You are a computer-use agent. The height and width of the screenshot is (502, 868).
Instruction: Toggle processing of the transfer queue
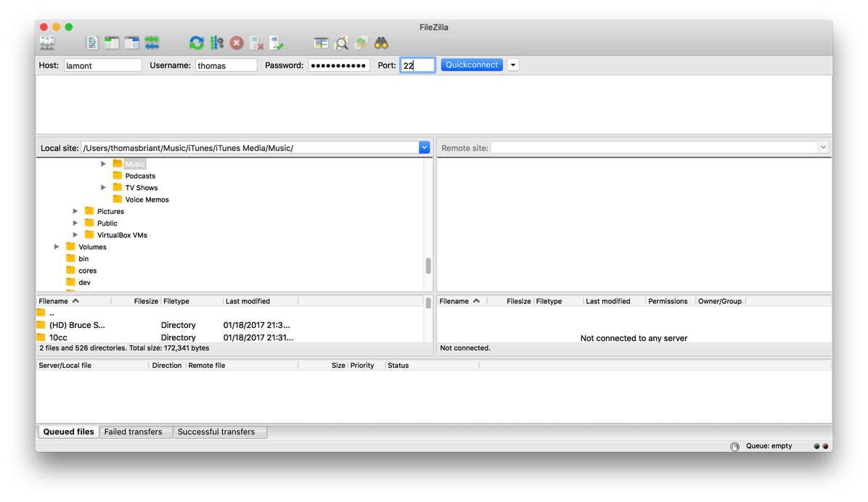pyautogui.click(x=216, y=43)
